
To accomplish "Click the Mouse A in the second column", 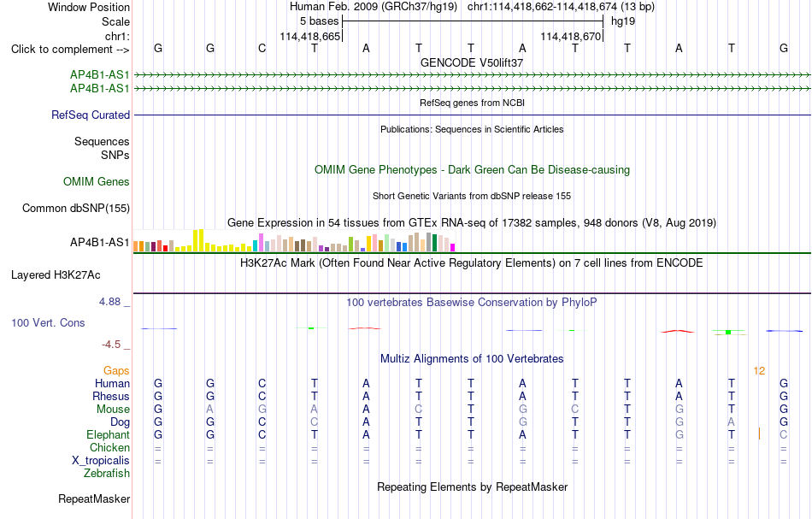I will pos(210,410).
